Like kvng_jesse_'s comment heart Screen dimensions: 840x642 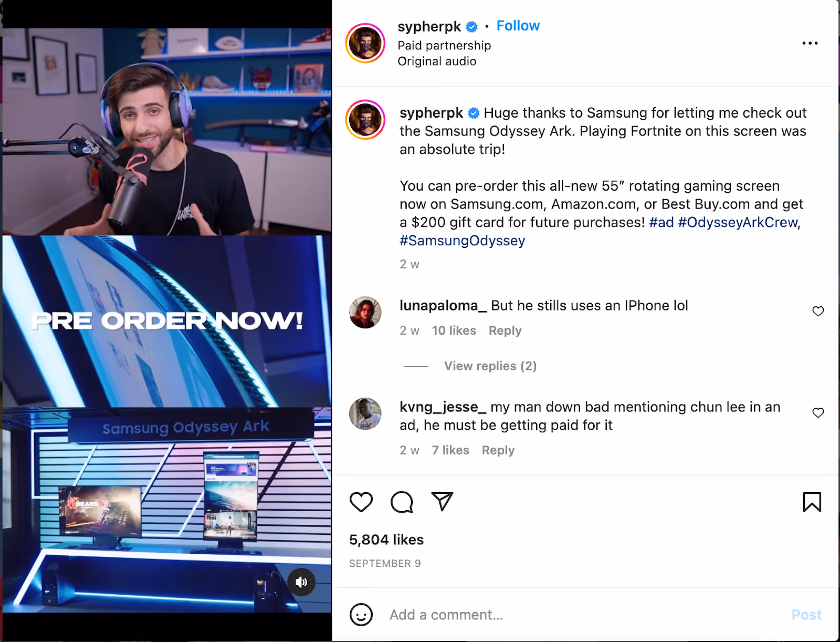tap(818, 412)
